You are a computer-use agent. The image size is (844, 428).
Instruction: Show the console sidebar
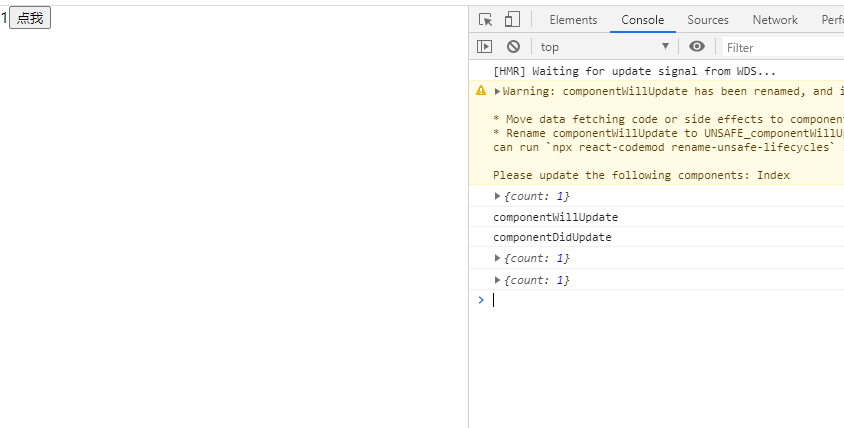click(x=485, y=46)
